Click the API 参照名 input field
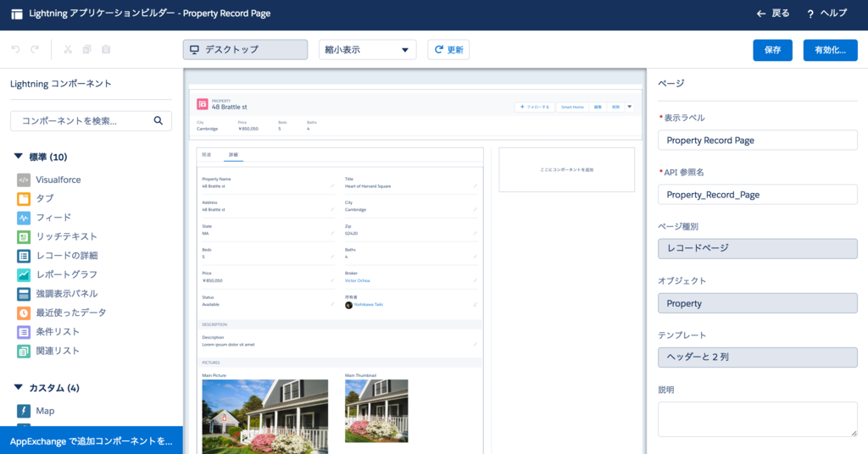This screenshot has width=868, height=454. [x=757, y=195]
